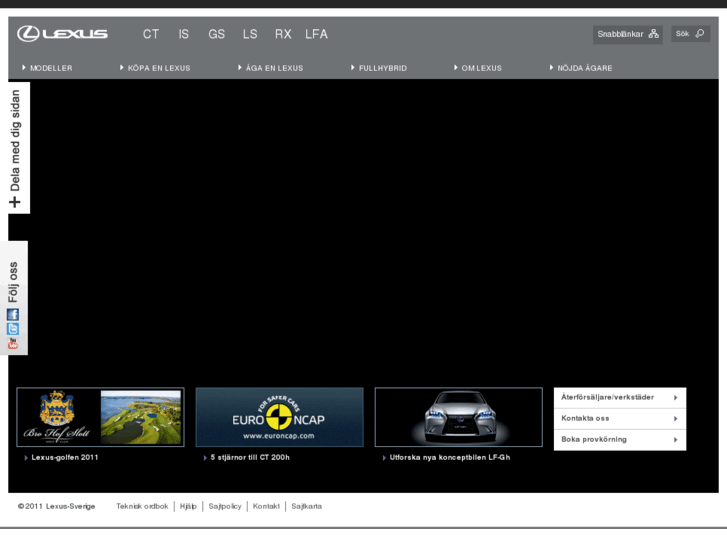This screenshot has width=727, height=545.
Task: Select the LFA model link
Action: pos(316,34)
